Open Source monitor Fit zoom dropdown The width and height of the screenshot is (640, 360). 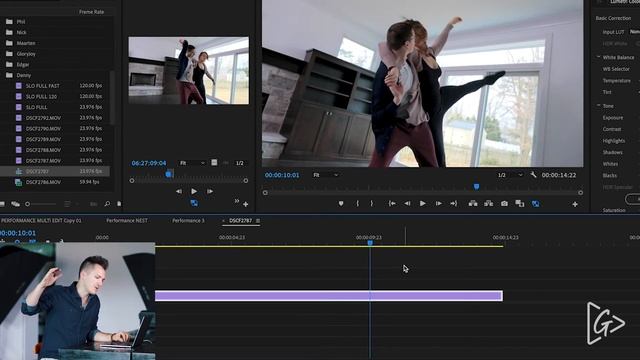tap(192, 163)
